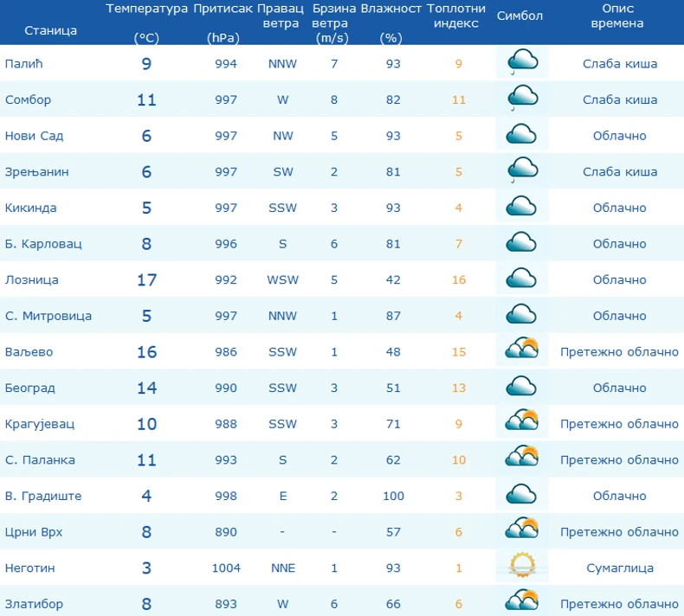Click the haze sun icon for Неготин
Screen dimensions: 684x616
coord(522,567)
